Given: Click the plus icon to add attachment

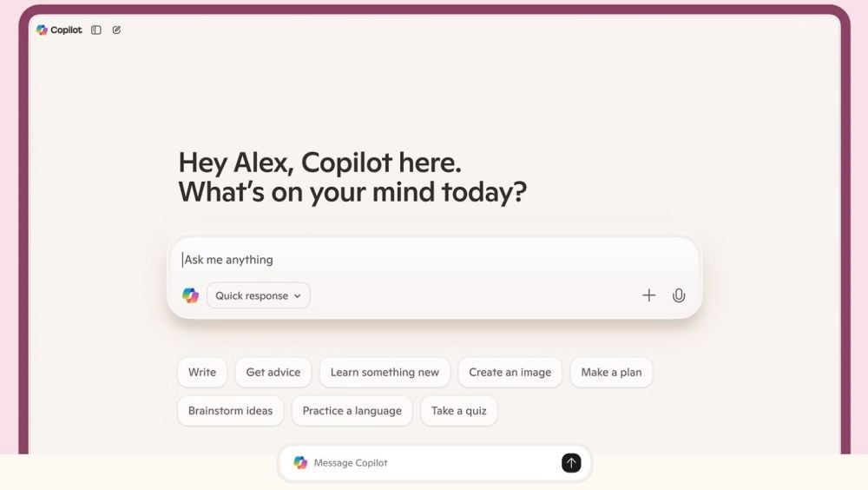Looking at the screenshot, I should point(648,295).
